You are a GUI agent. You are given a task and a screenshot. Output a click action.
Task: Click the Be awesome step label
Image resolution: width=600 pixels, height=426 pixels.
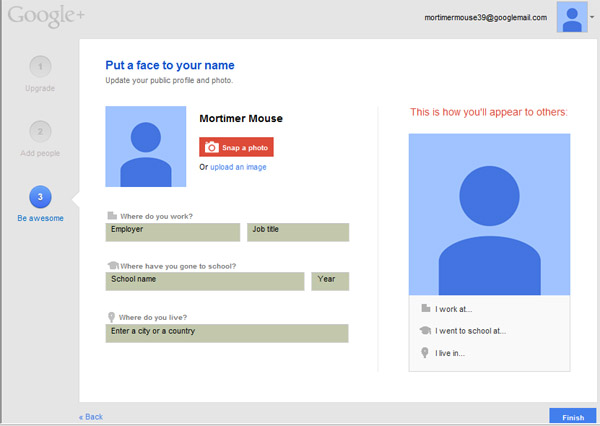(x=41, y=218)
